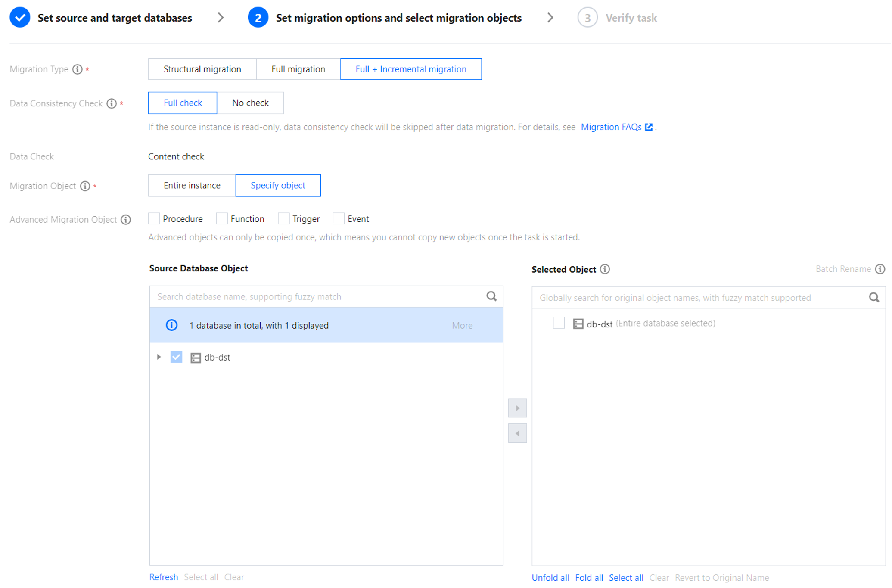
Task: Click the source database search magnifier icon
Action: [x=491, y=296]
